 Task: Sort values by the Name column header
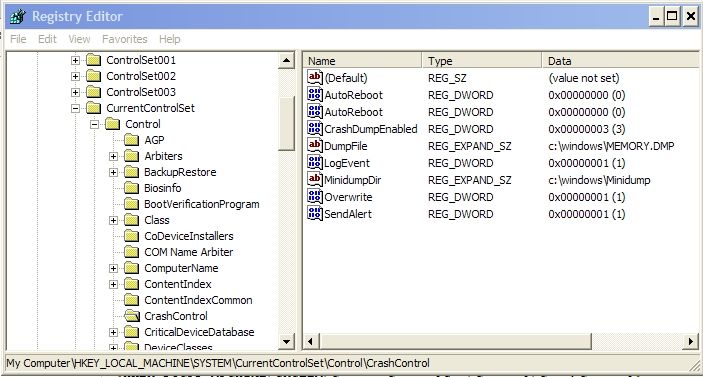point(362,61)
